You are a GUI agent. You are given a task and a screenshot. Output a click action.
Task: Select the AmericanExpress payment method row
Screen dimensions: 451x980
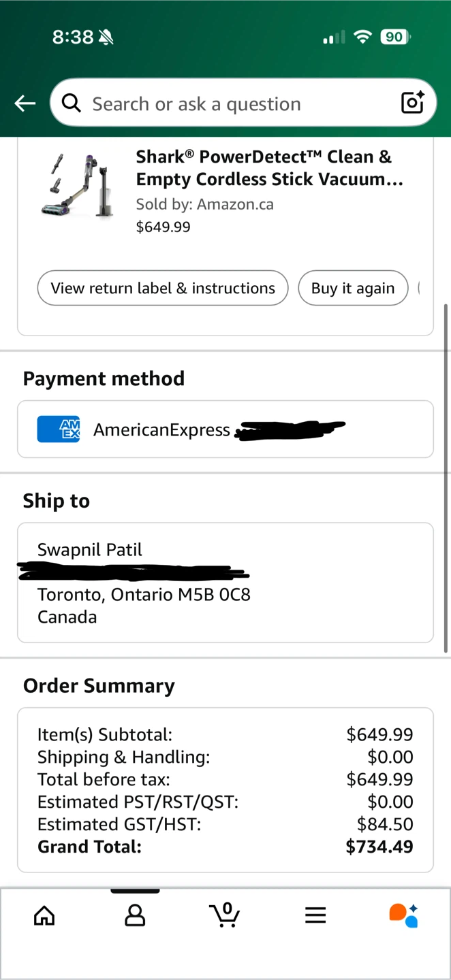click(x=225, y=429)
